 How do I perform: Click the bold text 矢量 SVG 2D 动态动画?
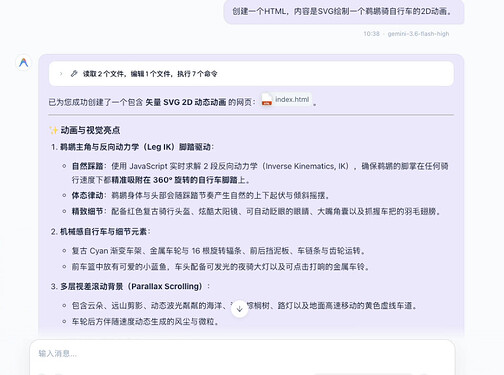[186, 102]
